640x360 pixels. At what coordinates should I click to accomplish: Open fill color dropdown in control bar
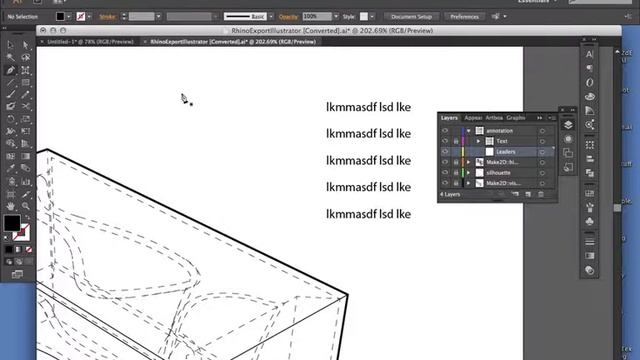click(69, 17)
